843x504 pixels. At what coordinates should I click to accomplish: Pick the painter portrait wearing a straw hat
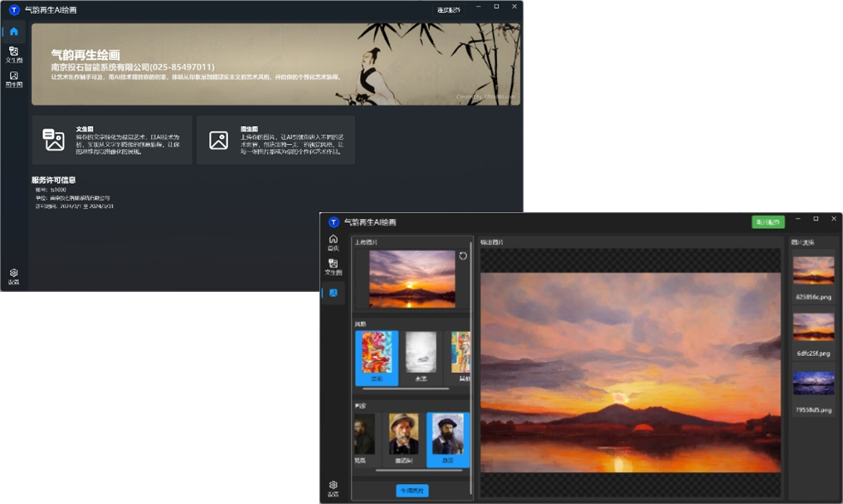(404, 437)
